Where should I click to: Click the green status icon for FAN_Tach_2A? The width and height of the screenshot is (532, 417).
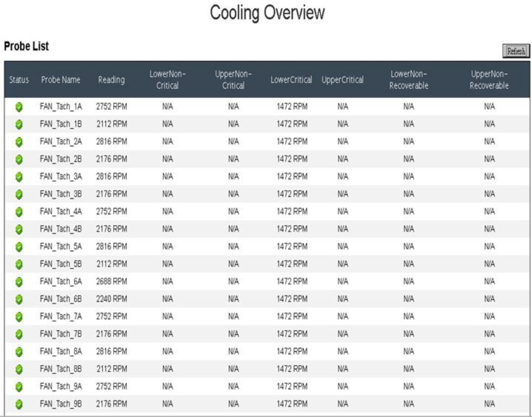click(19, 142)
